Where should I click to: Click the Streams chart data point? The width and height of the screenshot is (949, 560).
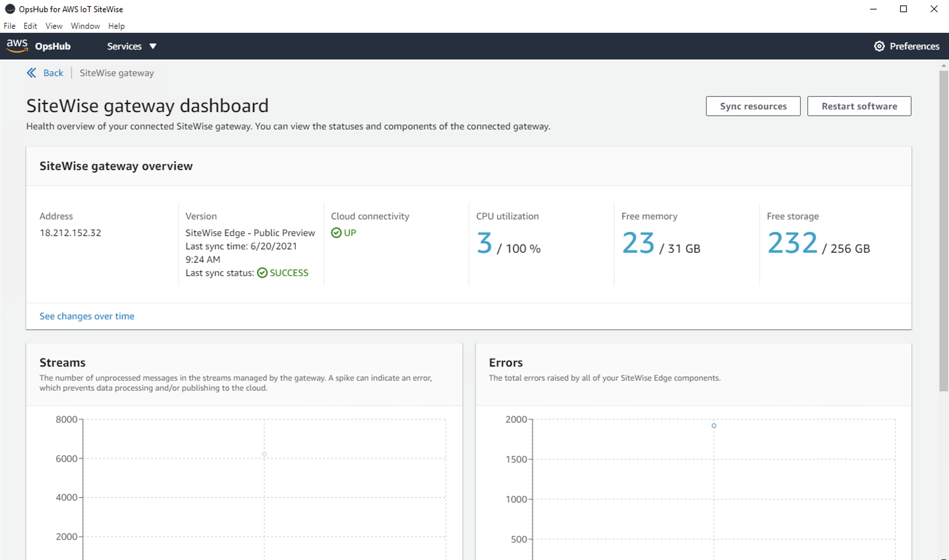[x=264, y=454]
